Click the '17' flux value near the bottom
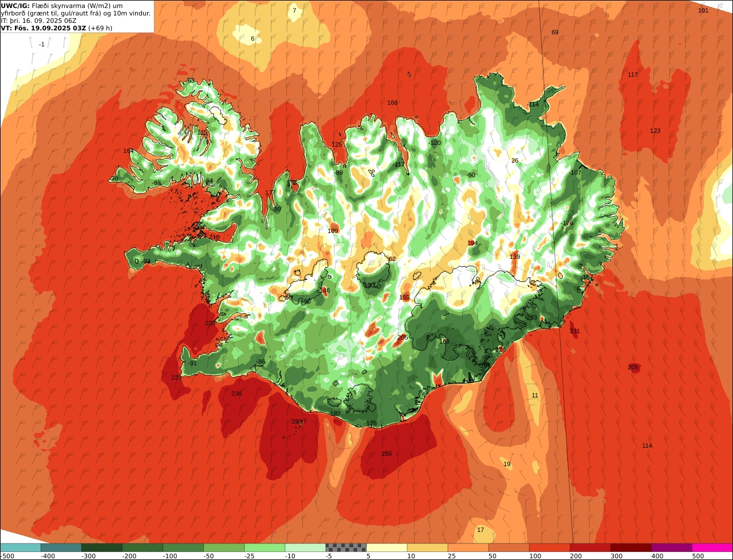Screen dimensions: 733x560 click(x=480, y=530)
